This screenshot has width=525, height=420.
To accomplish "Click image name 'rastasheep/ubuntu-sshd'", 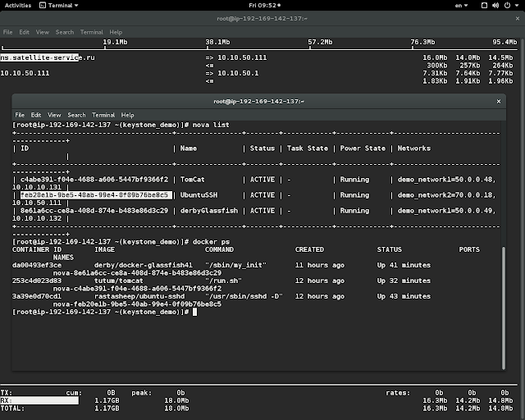I will point(139,296).
